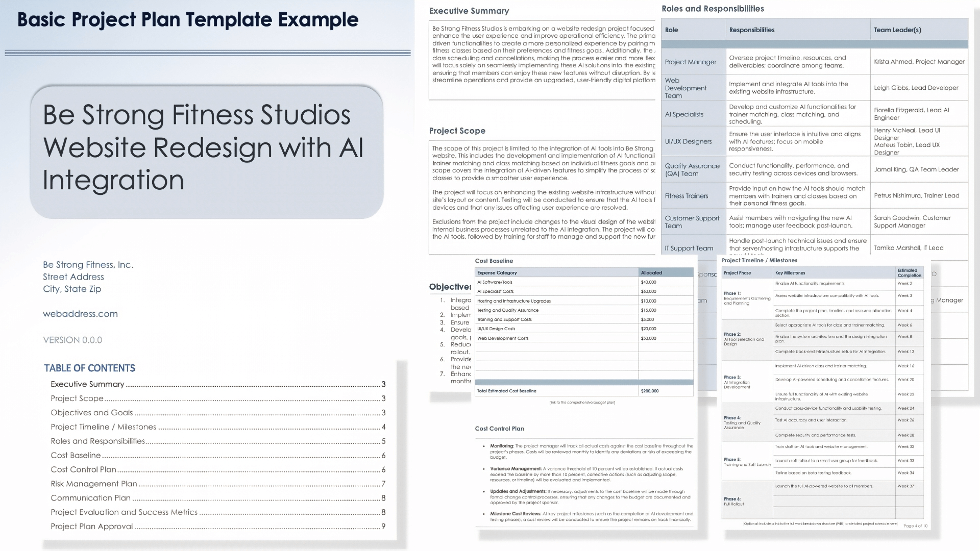Select the 'Fitness Trainers' role cell
The width and height of the screenshot is (980, 551).
coord(693,196)
